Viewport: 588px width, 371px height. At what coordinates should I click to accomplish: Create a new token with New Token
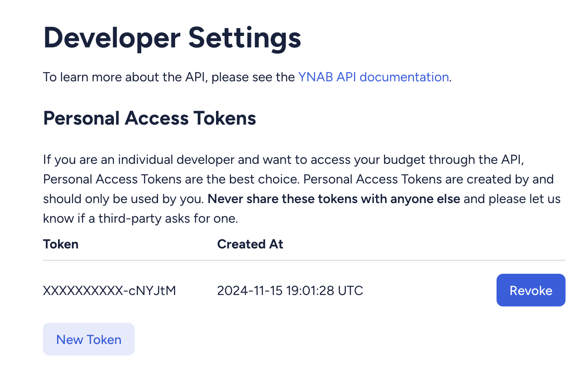89,339
